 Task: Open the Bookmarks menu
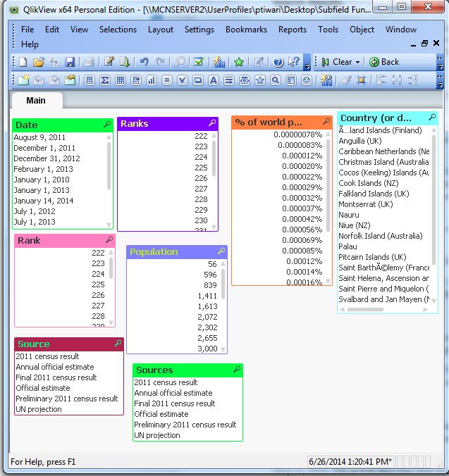(x=246, y=30)
